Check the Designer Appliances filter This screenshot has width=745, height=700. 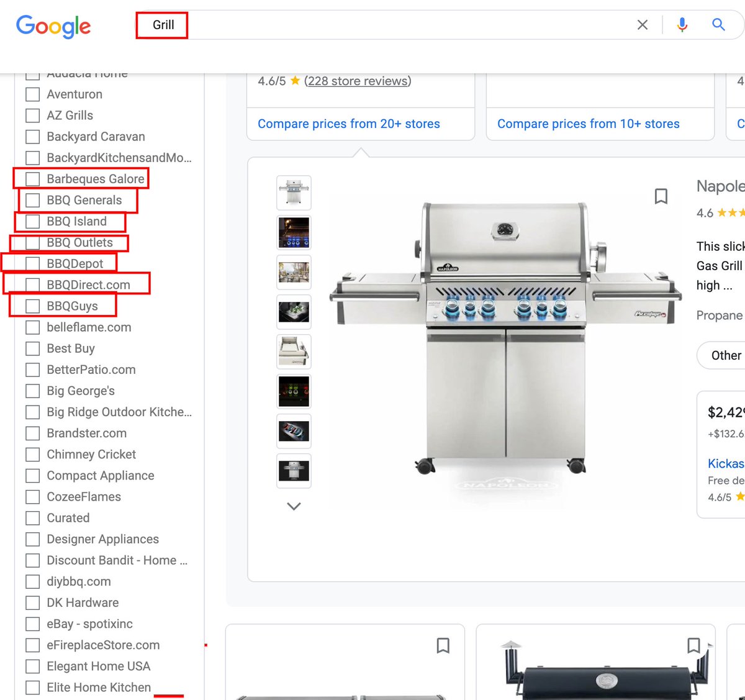pos(33,539)
